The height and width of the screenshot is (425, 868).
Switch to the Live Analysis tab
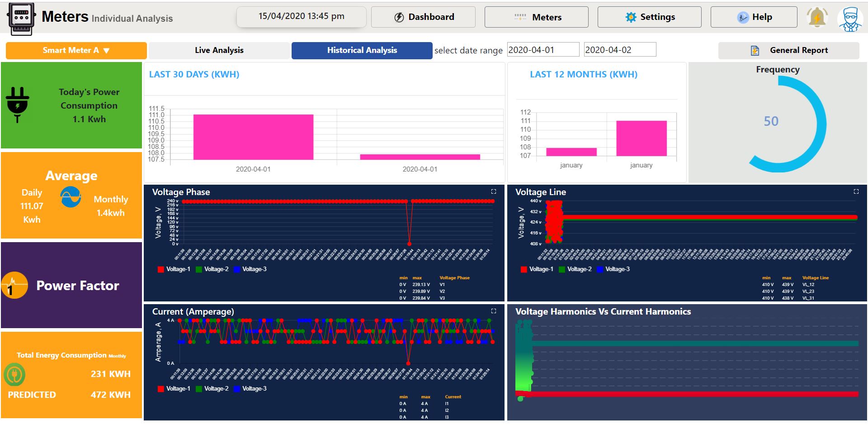tap(219, 51)
